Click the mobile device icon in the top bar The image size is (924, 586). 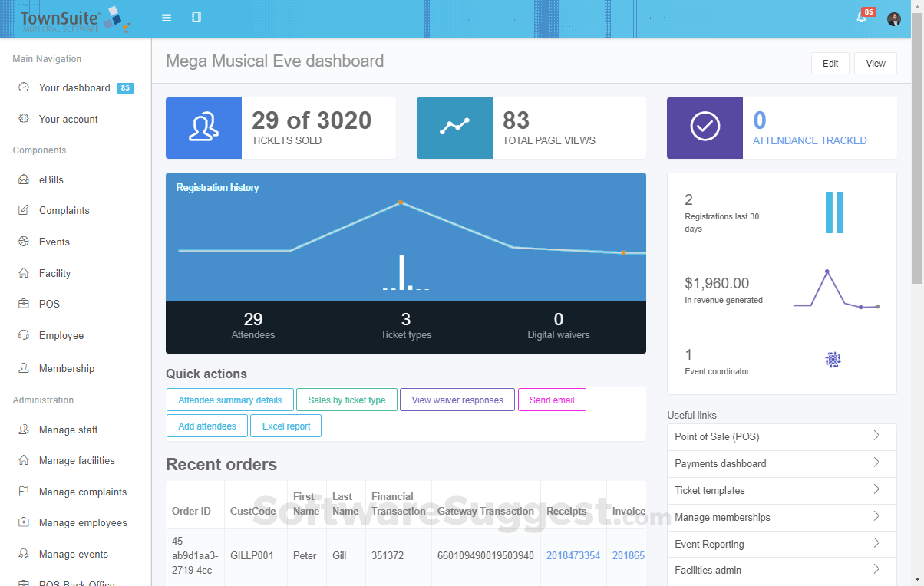point(196,16)
